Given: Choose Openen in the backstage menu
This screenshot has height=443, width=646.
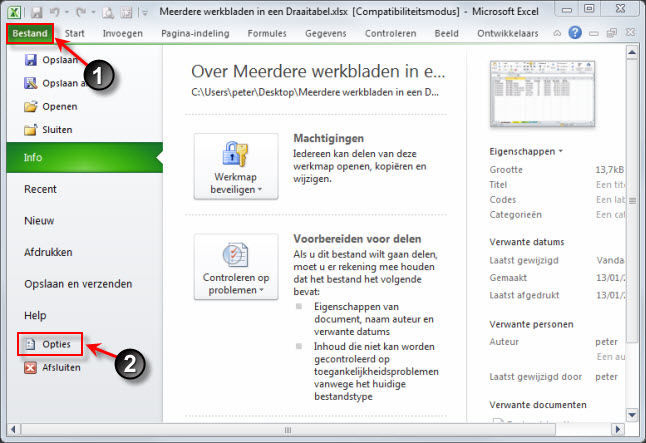Looking at the screenshot, I should coord(51,106).
